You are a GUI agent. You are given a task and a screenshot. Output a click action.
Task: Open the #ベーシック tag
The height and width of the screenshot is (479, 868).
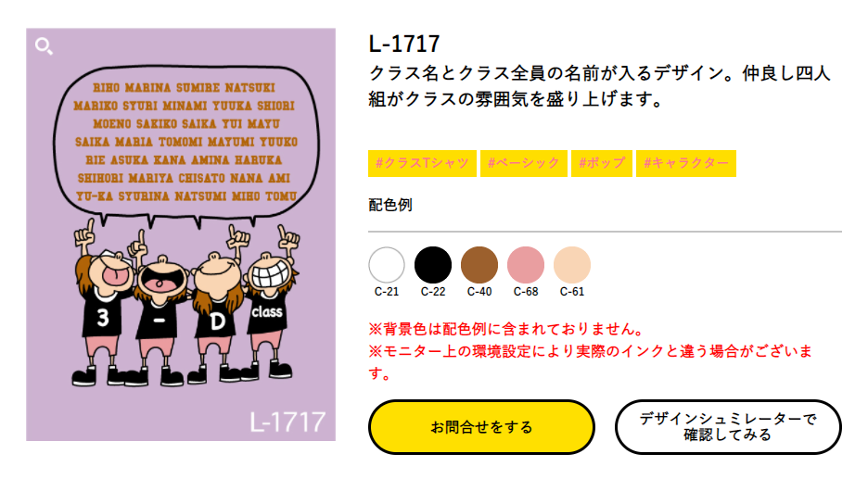524,163
